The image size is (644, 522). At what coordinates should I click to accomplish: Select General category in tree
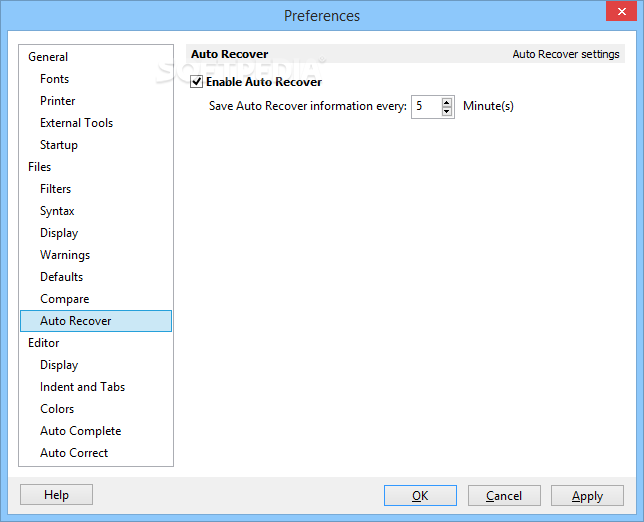point(48,57)
